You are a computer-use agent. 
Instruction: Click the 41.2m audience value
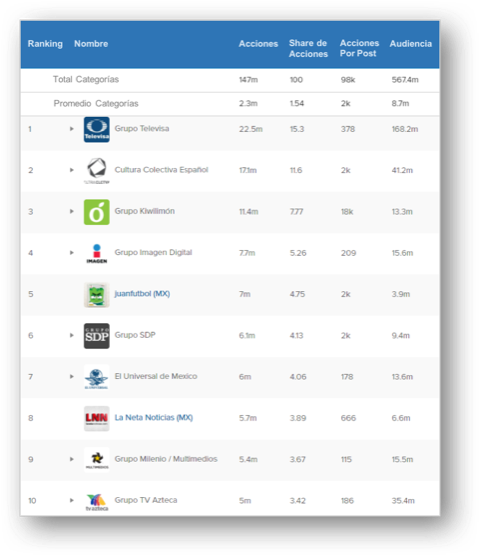(402, 170)
